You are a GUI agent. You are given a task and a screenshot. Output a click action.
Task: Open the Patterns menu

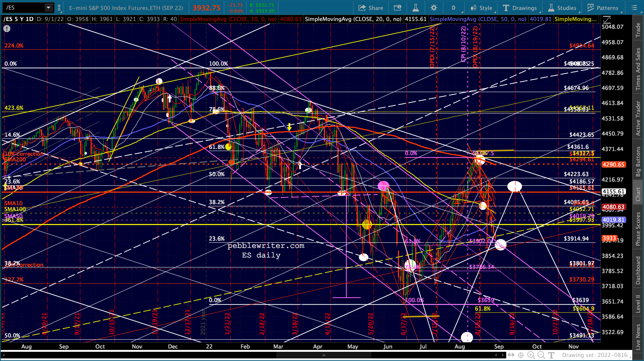click(x=603, y=8)
